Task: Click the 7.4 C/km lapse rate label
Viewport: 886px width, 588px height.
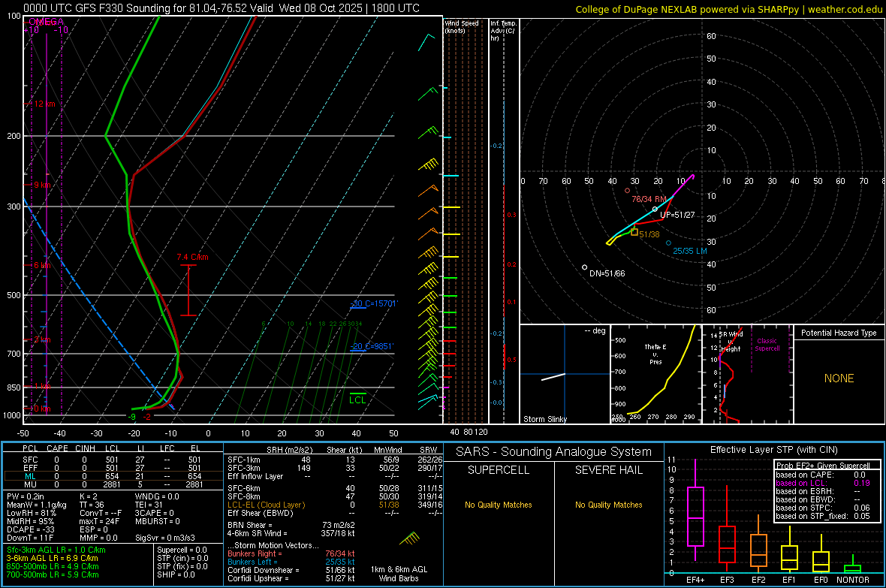Action: 192,257
